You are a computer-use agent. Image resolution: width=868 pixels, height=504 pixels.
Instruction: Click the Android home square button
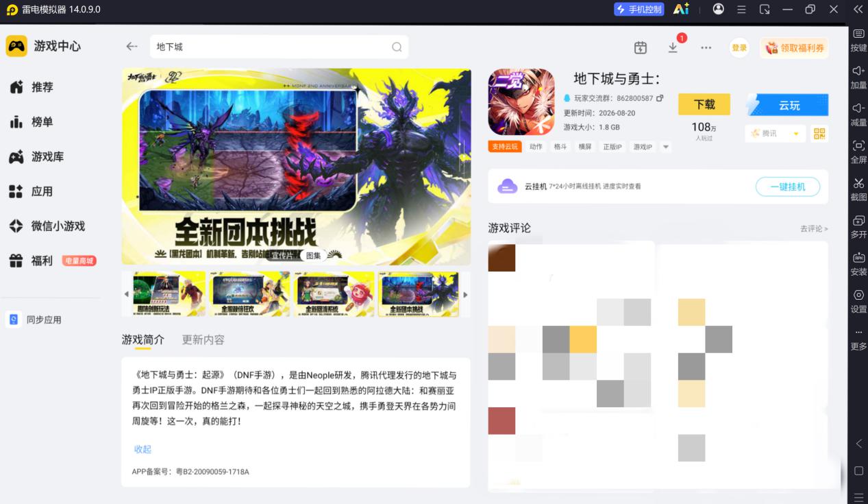click(858, 470)
